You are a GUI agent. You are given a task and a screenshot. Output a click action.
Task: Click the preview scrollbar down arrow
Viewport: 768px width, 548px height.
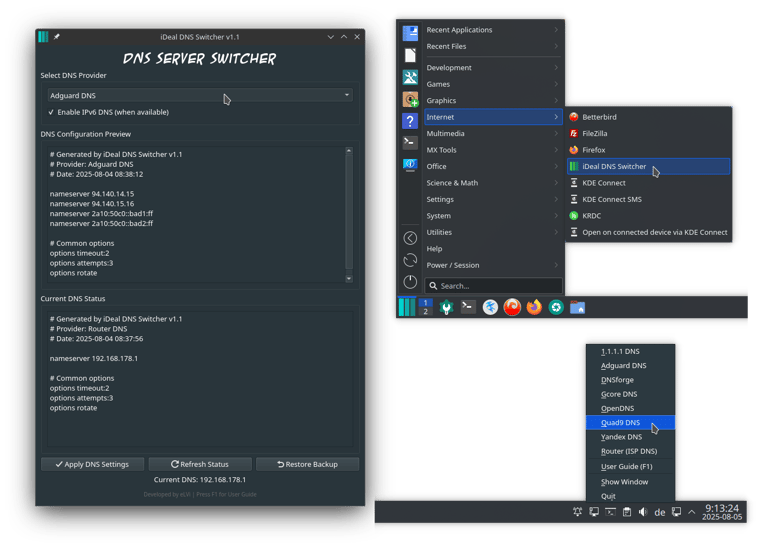[x=349, y=279]
